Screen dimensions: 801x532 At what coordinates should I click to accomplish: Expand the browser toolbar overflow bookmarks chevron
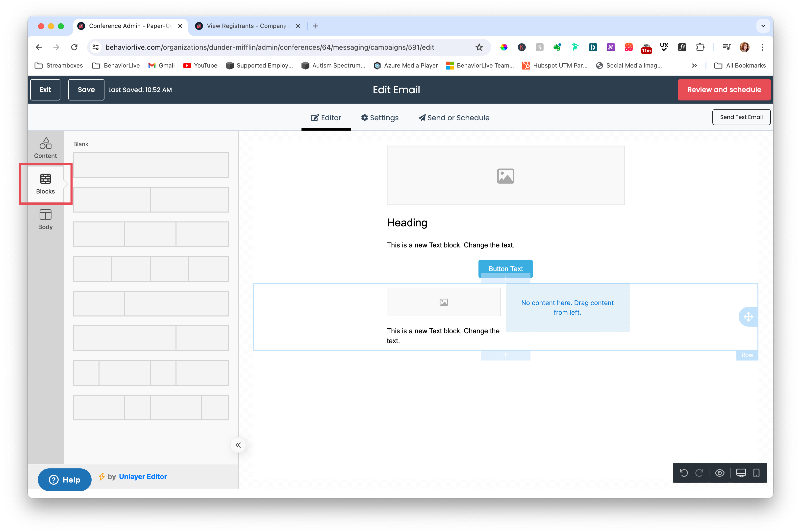pos(694,66)
